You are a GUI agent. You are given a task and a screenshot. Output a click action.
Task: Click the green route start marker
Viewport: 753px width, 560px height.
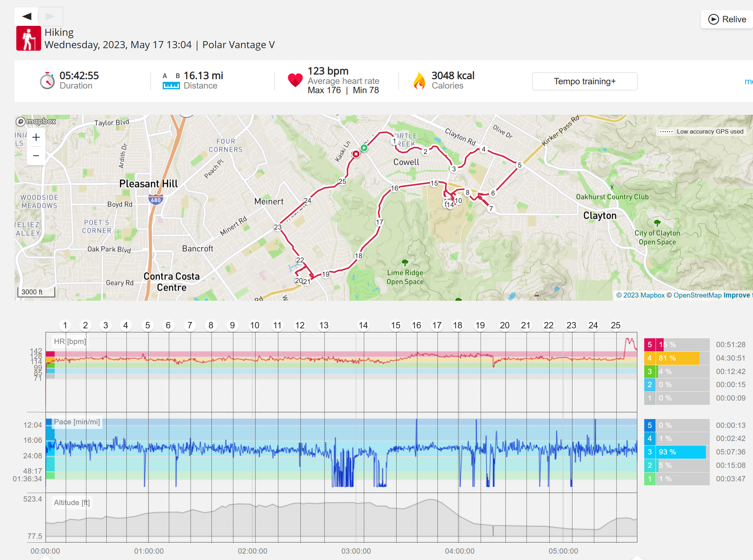[364, 148]
